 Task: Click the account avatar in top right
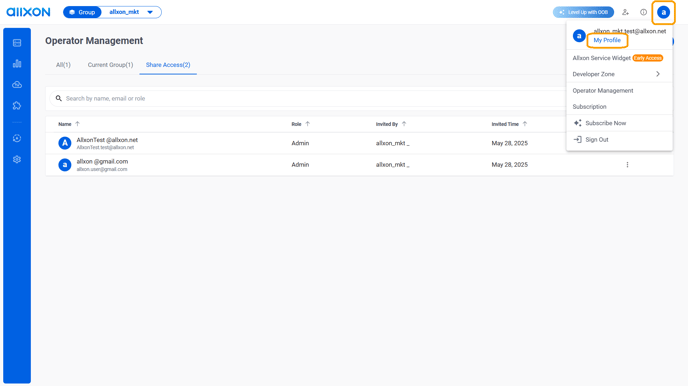[663, 12]
